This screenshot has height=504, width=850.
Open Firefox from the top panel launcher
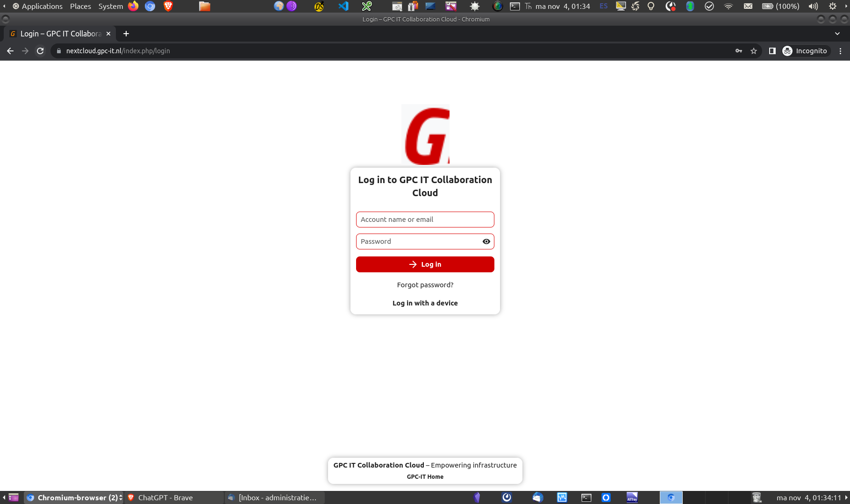click(x=134, y=6)
